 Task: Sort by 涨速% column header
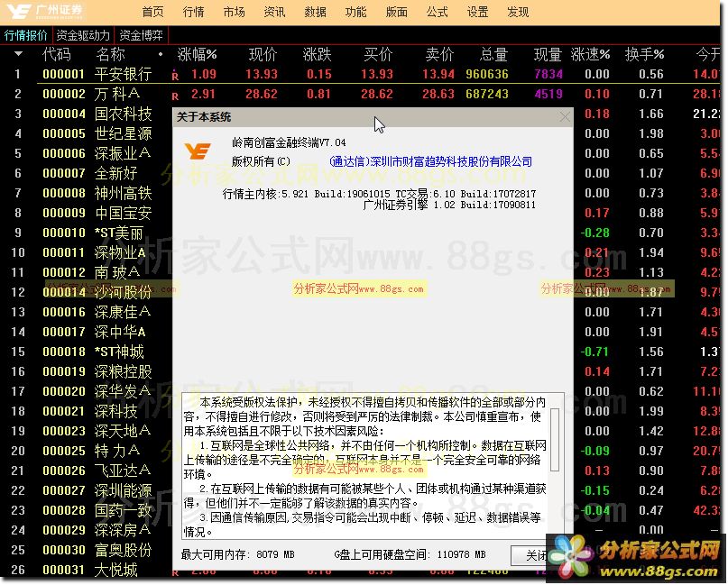coord(590,55)
